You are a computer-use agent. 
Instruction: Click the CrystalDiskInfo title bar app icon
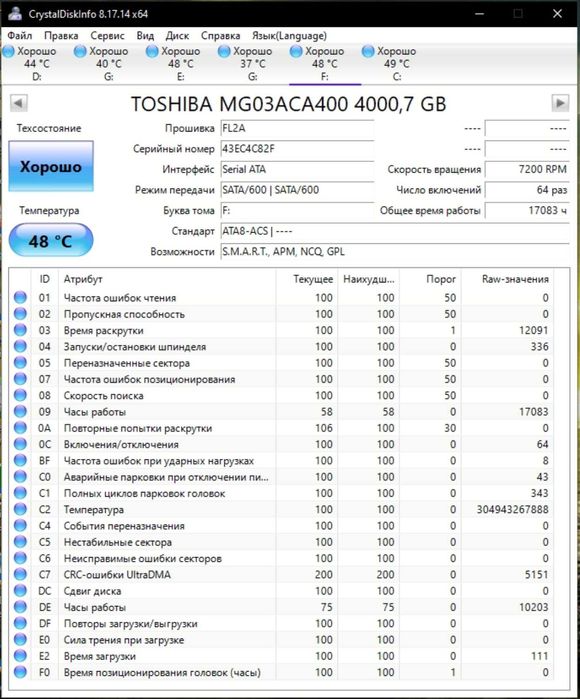tap(15, 13)
